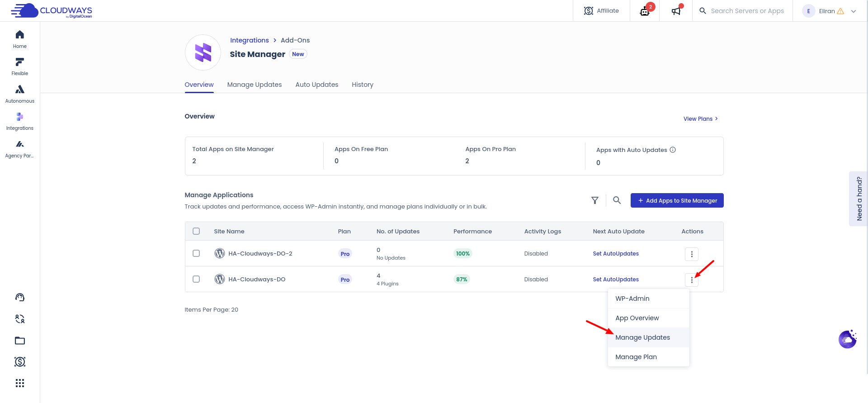Open the projects folder icon in sidebar
The height and width of the screenshot is (403, 868).
(x=20, y=341)
